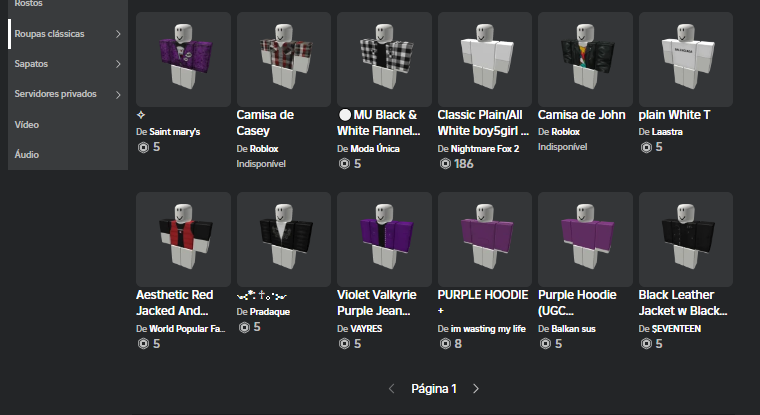Screen dimensions: 760x415
Task: Go to the next page arrow
Action: 476,388
